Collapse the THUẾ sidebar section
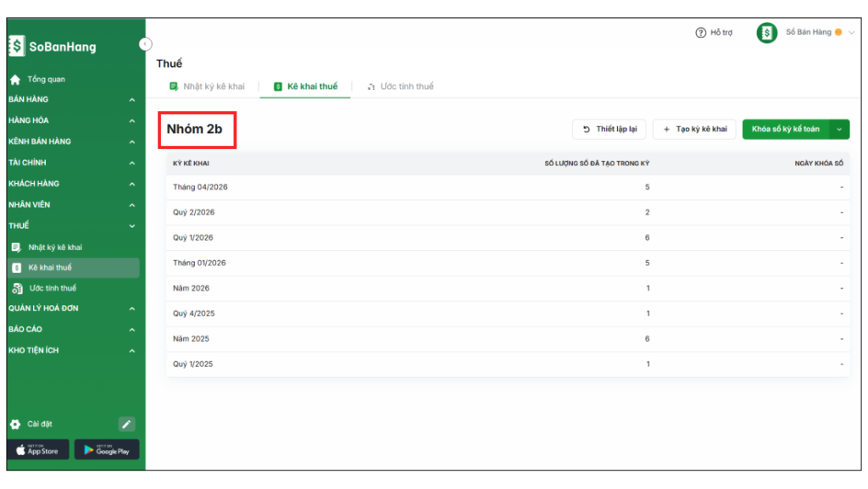The width and height of the screenshot is (868, 489). tap(131, 226)
